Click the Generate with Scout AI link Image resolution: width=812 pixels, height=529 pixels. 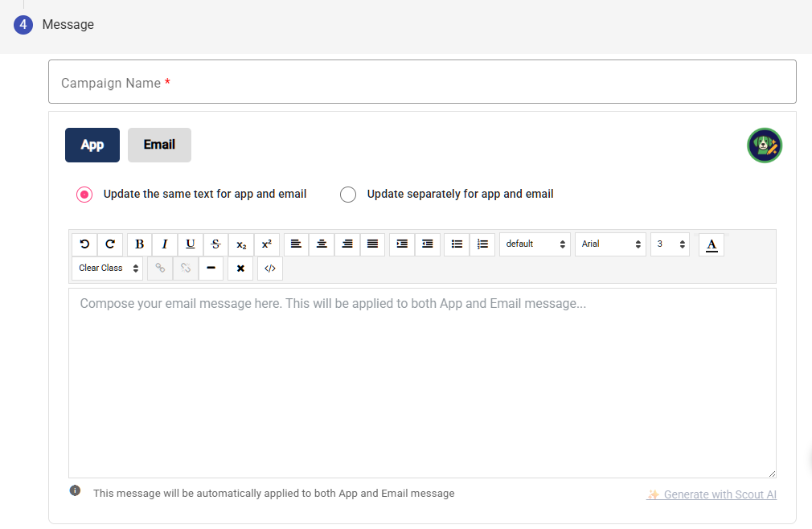click(x=712, y=494)
